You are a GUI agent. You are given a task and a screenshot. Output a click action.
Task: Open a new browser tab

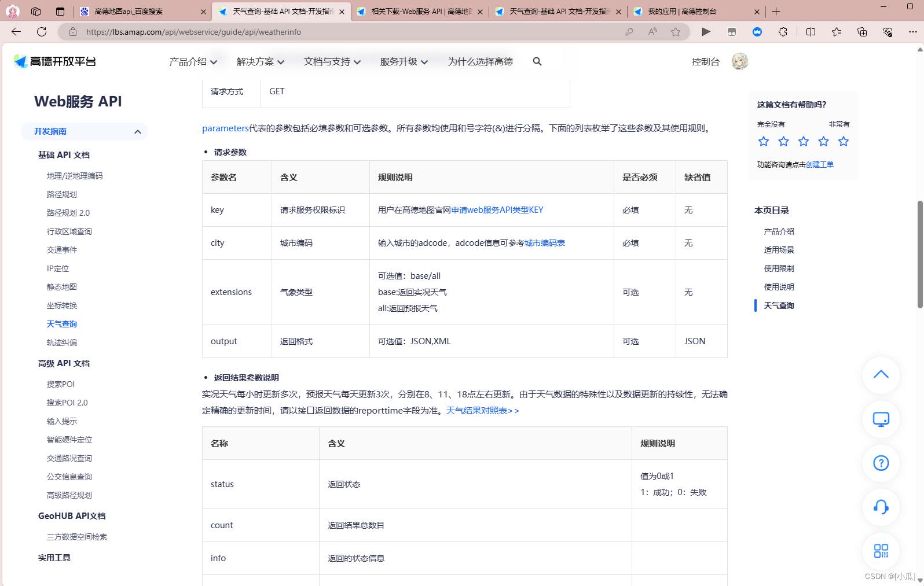776,11
